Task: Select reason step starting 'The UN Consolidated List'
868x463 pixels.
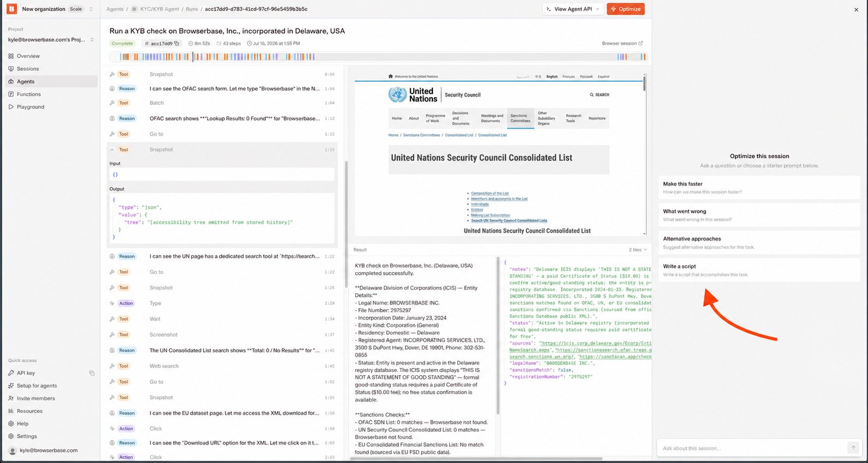Action: [222, 351]
